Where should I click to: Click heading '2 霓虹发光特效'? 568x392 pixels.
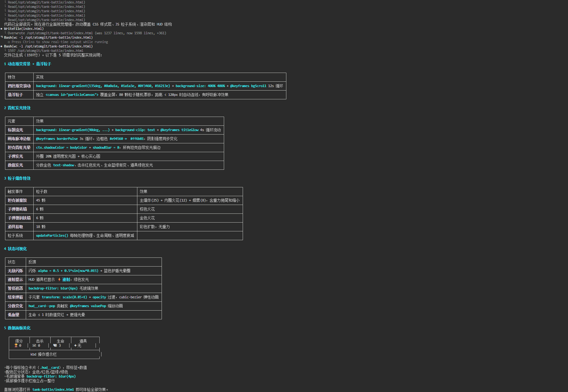17,108
